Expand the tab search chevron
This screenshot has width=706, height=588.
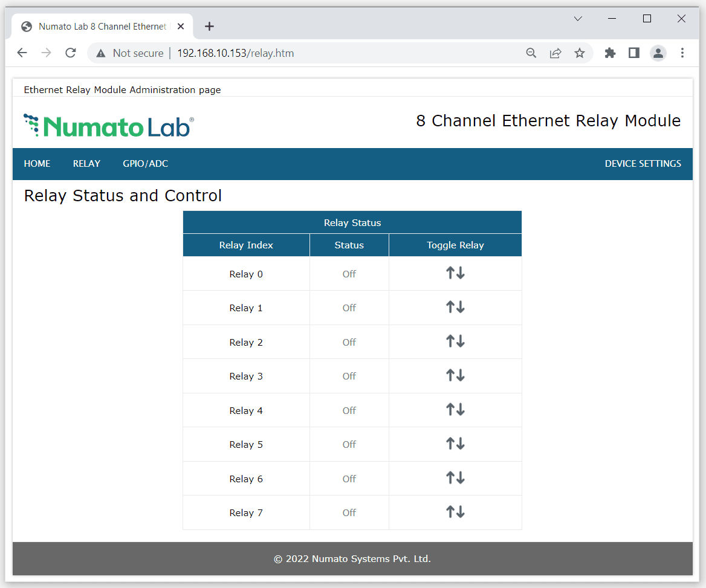point(578,19)
